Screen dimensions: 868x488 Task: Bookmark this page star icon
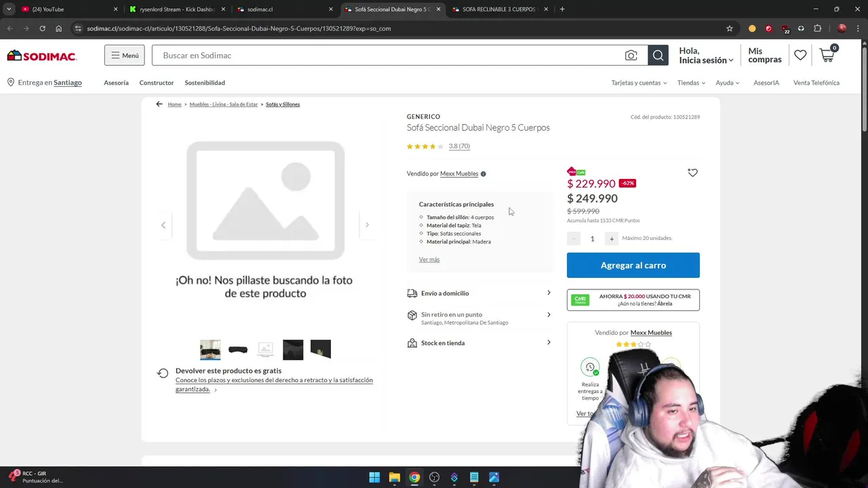[x=730, y=28]
